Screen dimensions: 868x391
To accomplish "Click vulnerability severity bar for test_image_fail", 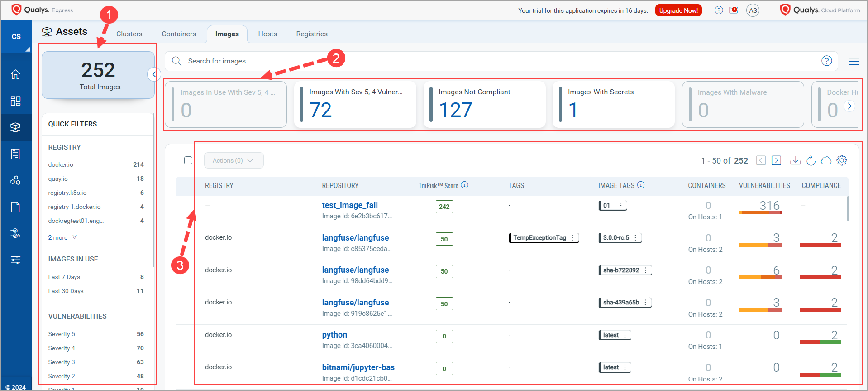I will tap(760, 212).
